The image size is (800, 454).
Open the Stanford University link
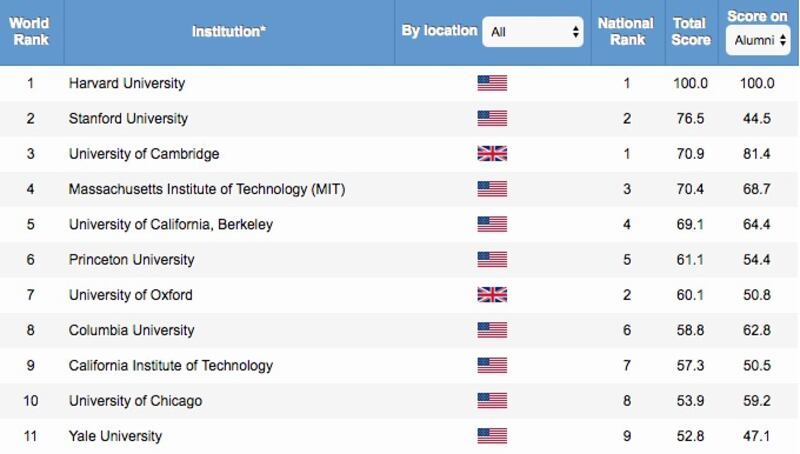pos(128,119)
